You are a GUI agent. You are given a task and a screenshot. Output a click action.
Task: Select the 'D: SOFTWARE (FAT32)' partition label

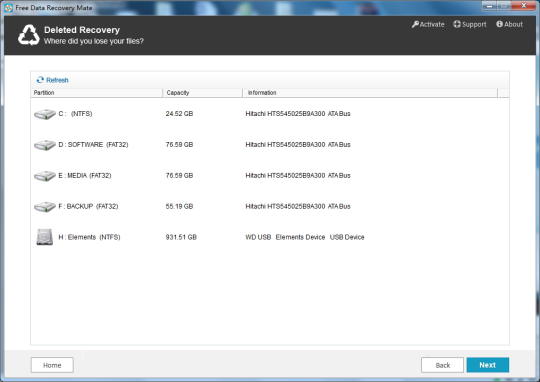(x=93, y=145)
